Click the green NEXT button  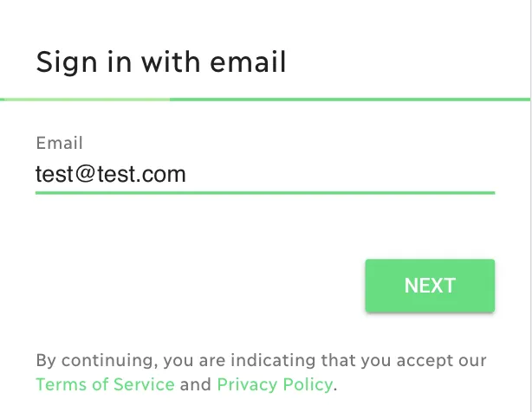[430, 286]
